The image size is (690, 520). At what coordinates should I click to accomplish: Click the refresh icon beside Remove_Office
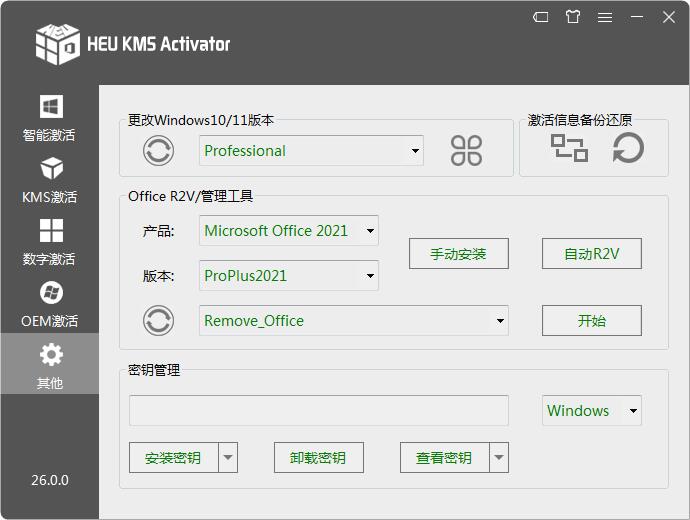tap(158, 320)
